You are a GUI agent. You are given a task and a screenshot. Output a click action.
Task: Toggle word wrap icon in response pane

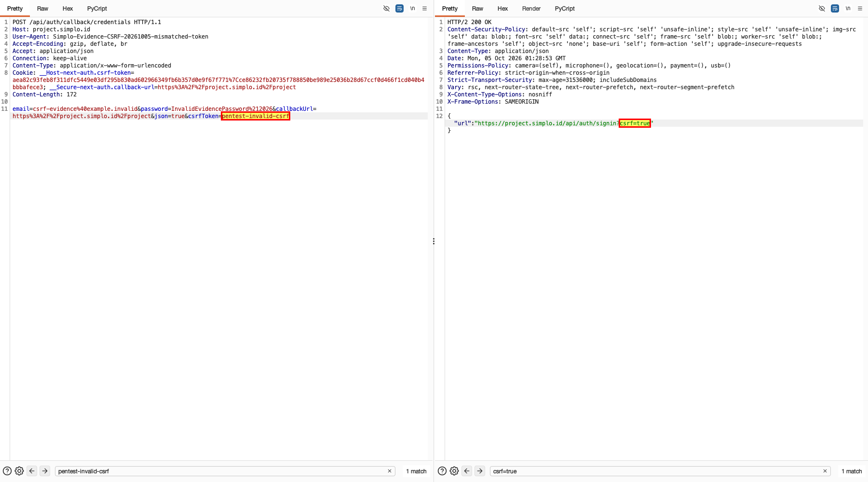(835, 8)
